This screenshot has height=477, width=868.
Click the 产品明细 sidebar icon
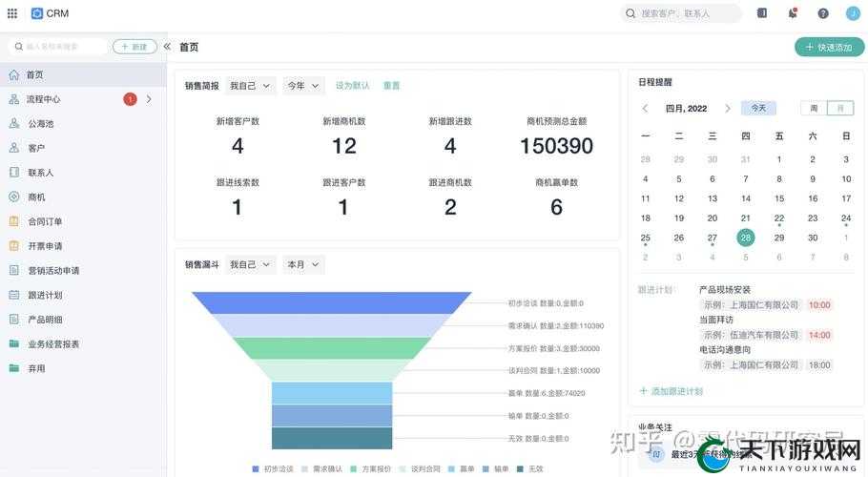14,320
